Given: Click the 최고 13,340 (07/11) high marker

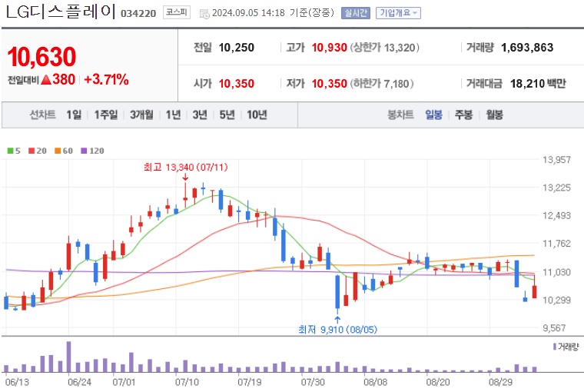Looking at the screenshot, I should 186,168.
